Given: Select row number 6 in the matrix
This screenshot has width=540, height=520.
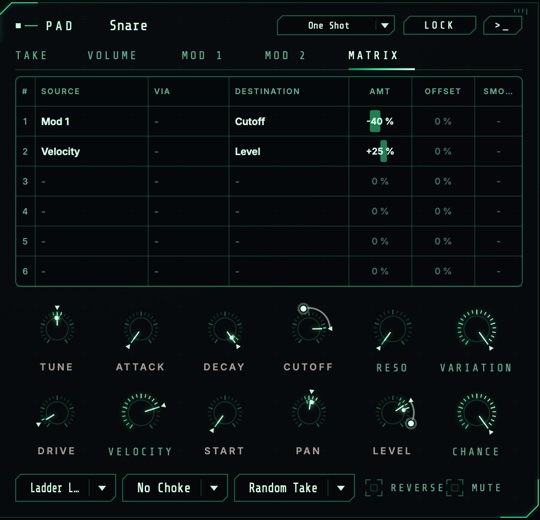Looking at the screenshot, I should pos(25,271).
